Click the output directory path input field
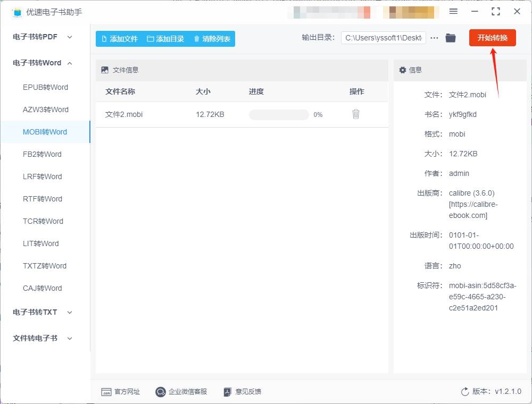This screenshot has height=404, width=532. [x=383, y=38]
